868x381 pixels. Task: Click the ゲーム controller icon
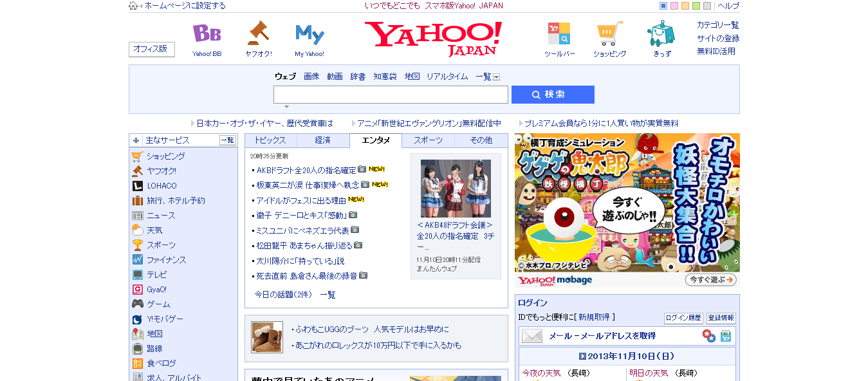click(x=137, y=304)
